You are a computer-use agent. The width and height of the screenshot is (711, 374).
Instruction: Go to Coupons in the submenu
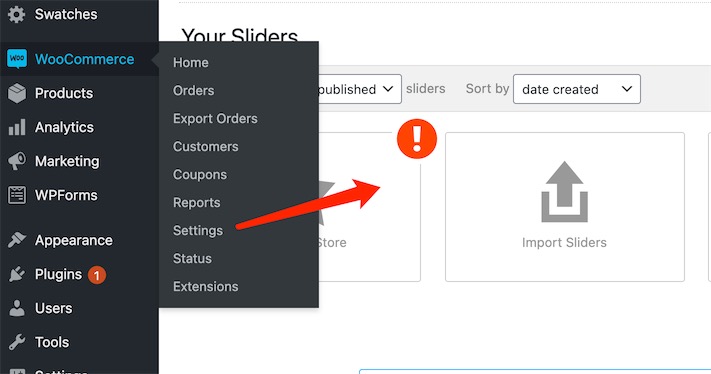point(200,175)
